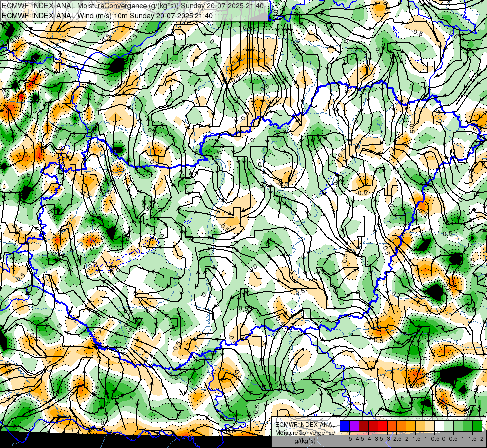Click the purple legend color swatch
The height and width of the screenshot is (448, 487).
pos(354,426)
